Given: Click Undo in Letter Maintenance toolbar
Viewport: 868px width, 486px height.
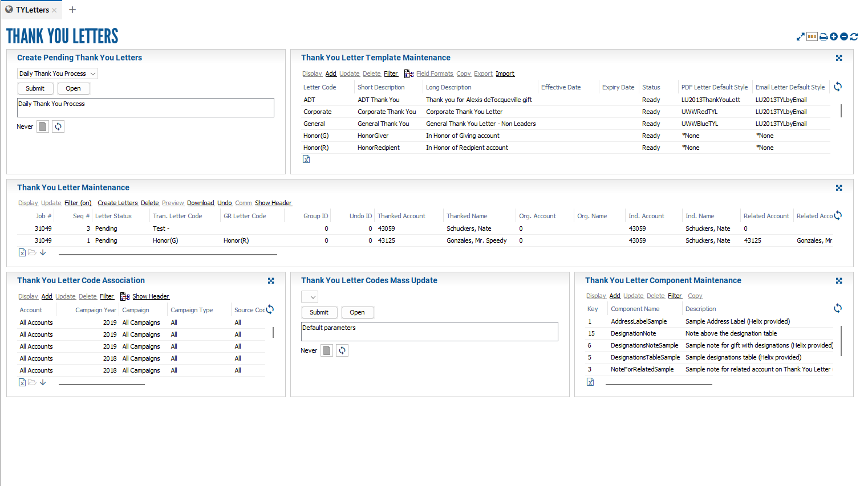Looking at the screenshot, I should pos(225,203).
